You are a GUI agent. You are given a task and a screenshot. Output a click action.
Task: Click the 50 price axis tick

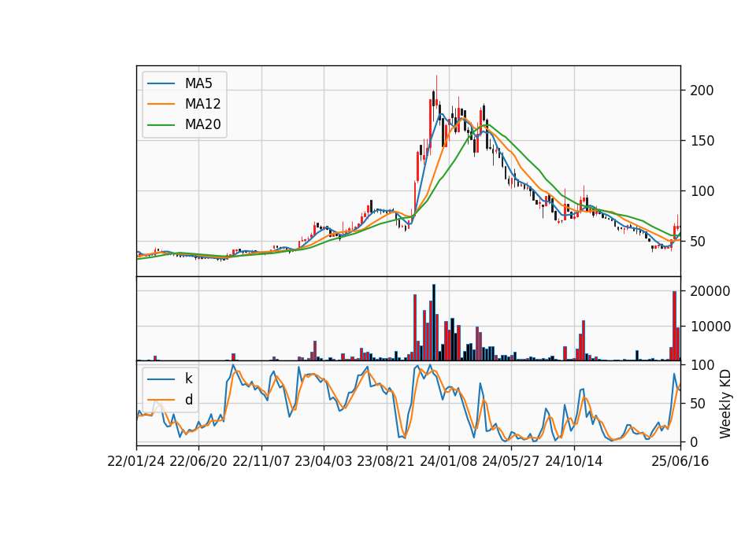point(698,242)
